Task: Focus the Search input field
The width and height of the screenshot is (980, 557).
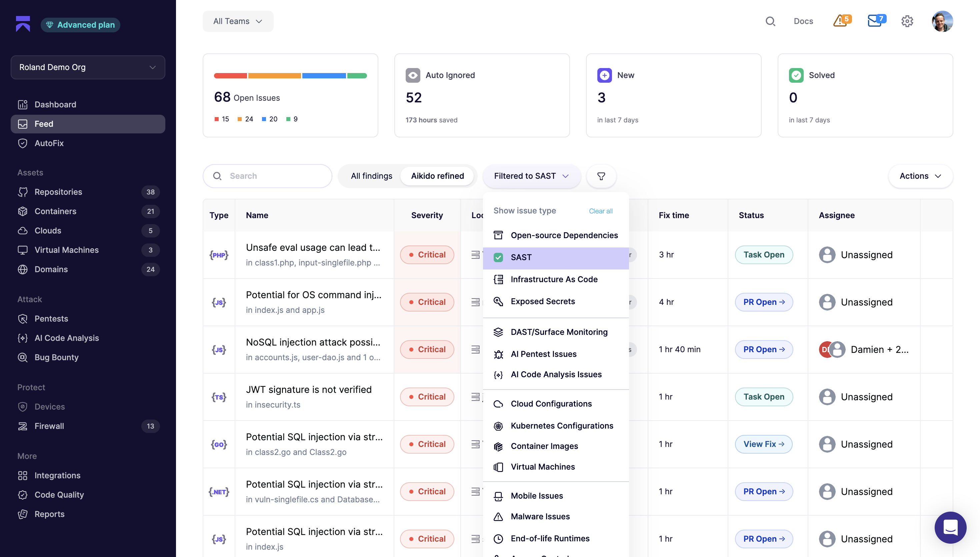Action: (267, 176)
